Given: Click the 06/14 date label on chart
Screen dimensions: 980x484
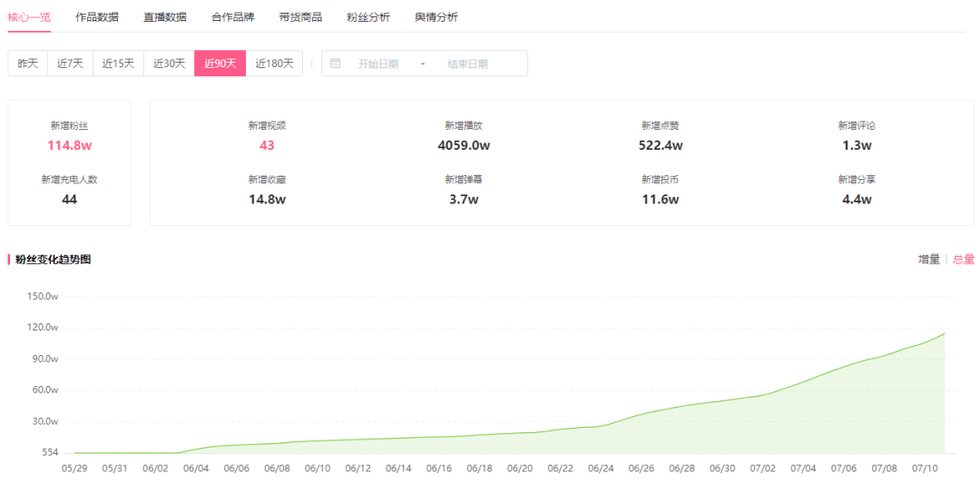Looking at the screenshot, I should click(398, 468).
